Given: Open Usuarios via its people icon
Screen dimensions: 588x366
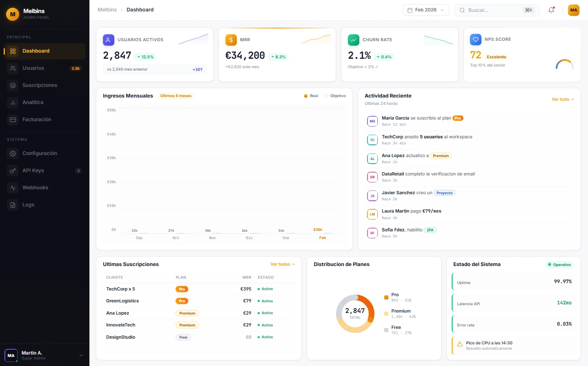Looking at the screenshot, I should [13, 68].
